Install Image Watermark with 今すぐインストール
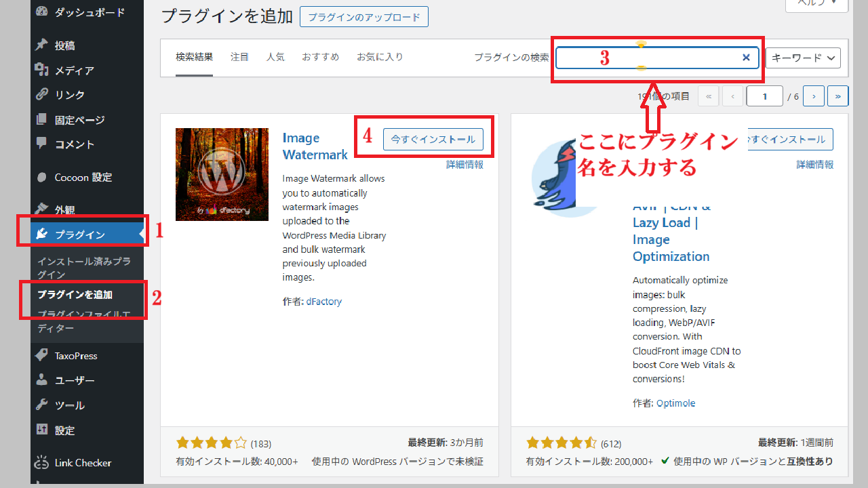Viewport: 868px width, 488px height. tap(433, 139)
